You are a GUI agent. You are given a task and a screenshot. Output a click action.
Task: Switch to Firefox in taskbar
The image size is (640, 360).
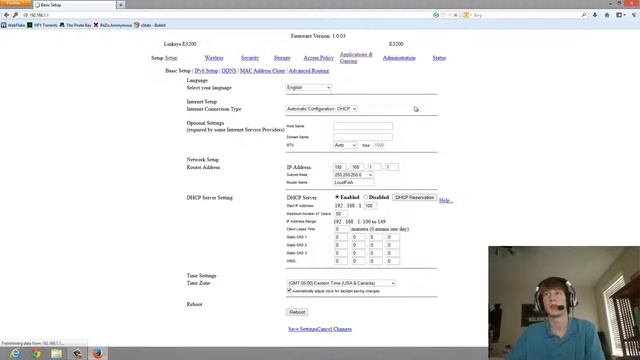[x=98, y=353]
